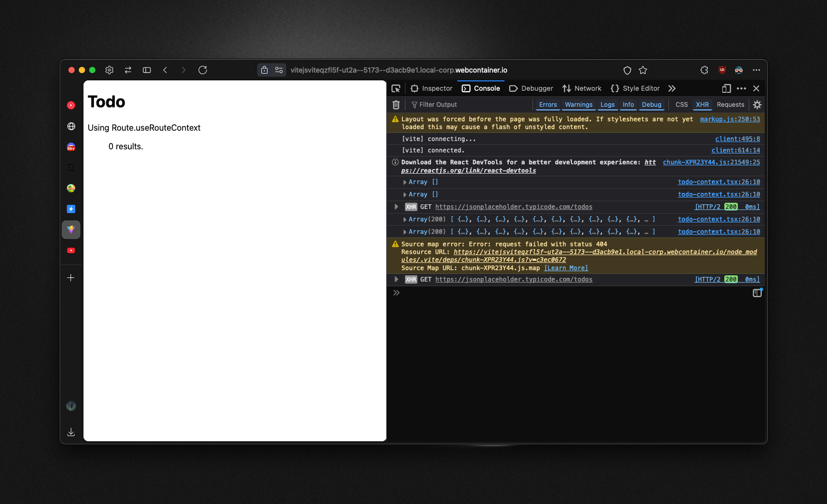Open the react-devtools URL link
827x504 pixels.
pyautogui.click(x=469, y=171)
